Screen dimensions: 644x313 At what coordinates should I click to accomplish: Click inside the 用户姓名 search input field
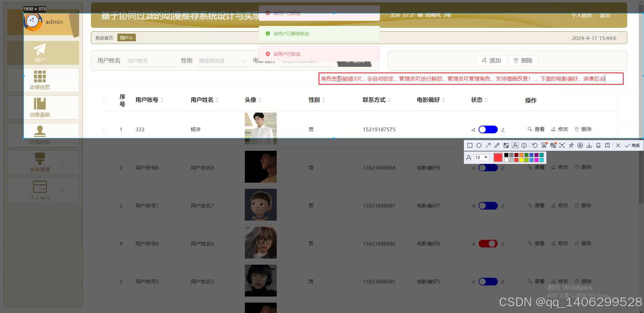point(150,61)
